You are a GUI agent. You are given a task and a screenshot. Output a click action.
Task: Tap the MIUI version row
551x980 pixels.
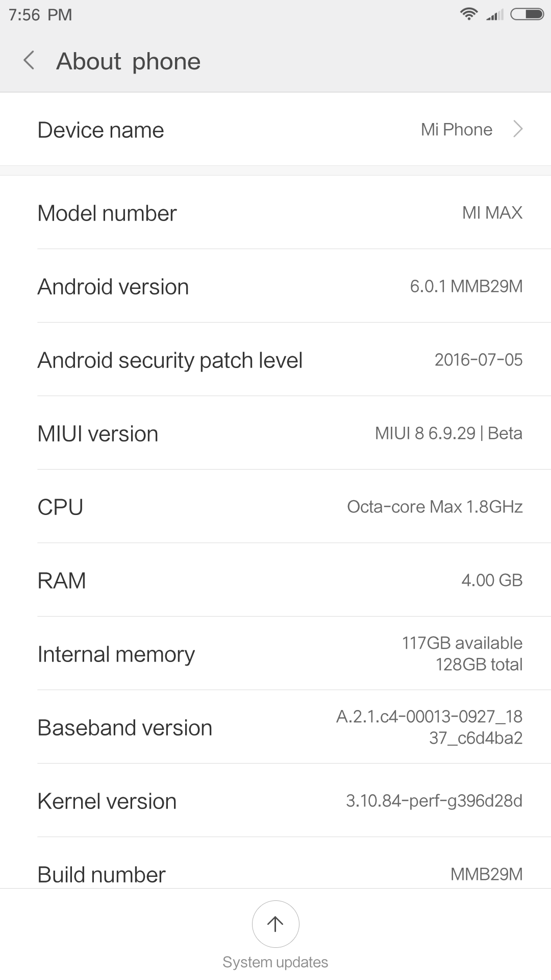275,433
